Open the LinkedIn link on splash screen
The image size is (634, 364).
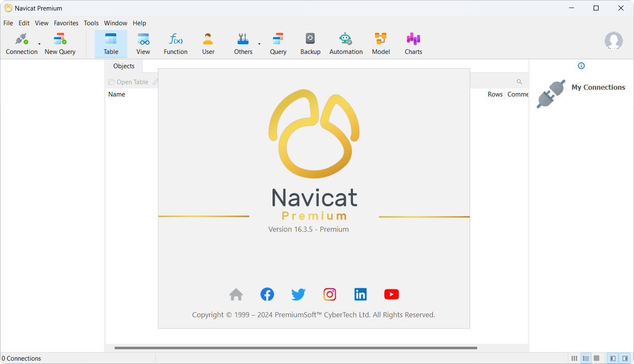361,294
